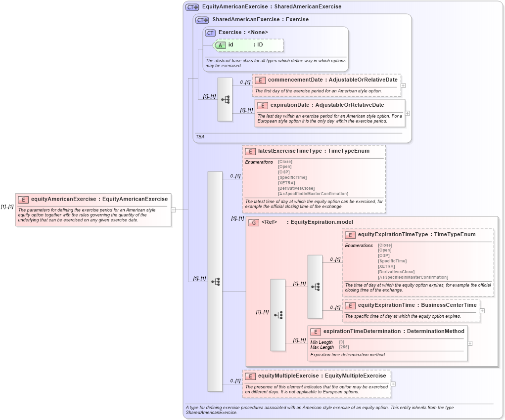Select the equityAmericanExercise : EquityAmericanExercise element label

tap(99, 199)
